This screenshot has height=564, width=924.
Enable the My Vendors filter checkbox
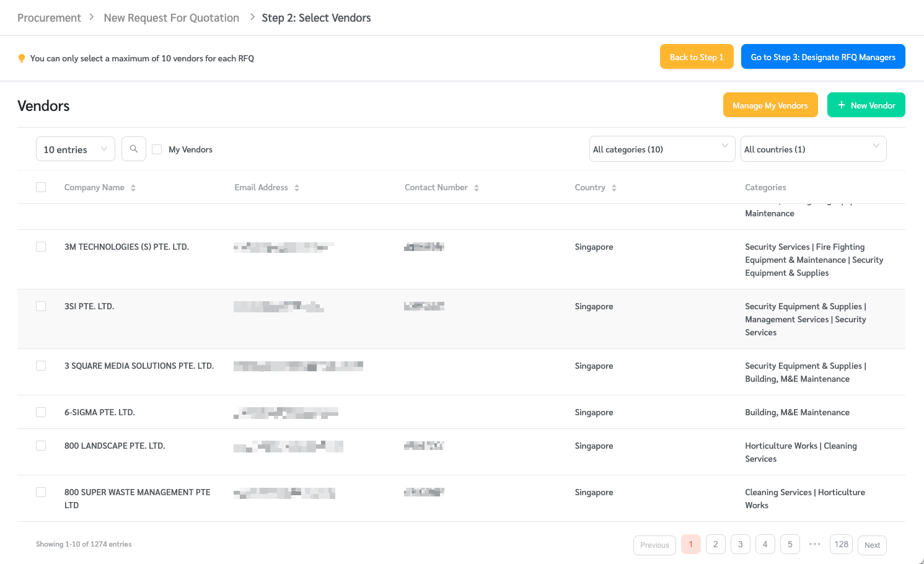(x=157, y=149)
